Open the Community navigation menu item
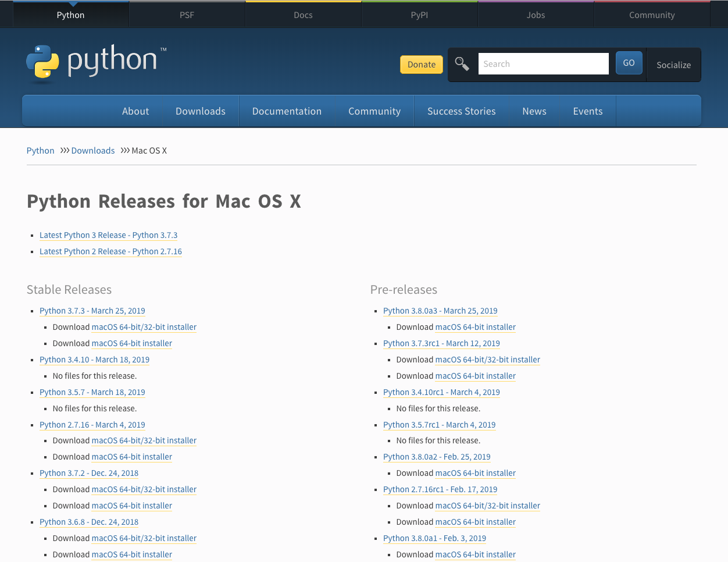The height and width of the screenshot is (562, 728). click(374, 111)
